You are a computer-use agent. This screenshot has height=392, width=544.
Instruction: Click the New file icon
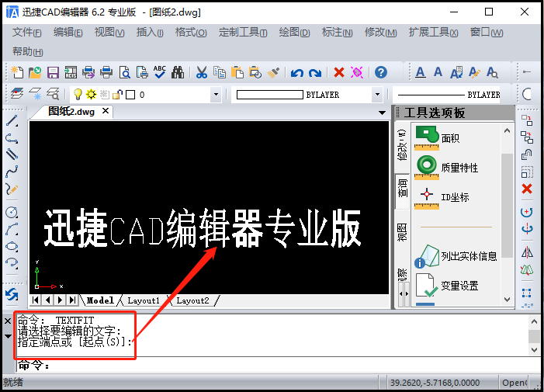coord(17,72)
